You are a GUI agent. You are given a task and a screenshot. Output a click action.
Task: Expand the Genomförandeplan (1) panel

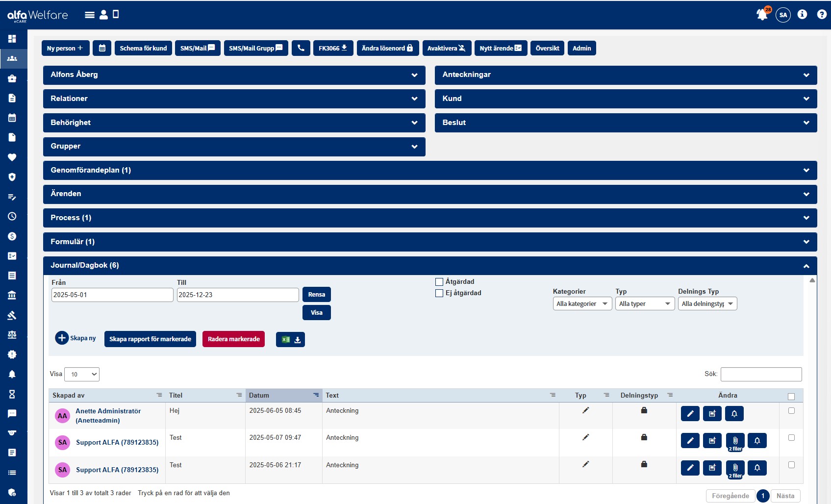click(429, 170)
